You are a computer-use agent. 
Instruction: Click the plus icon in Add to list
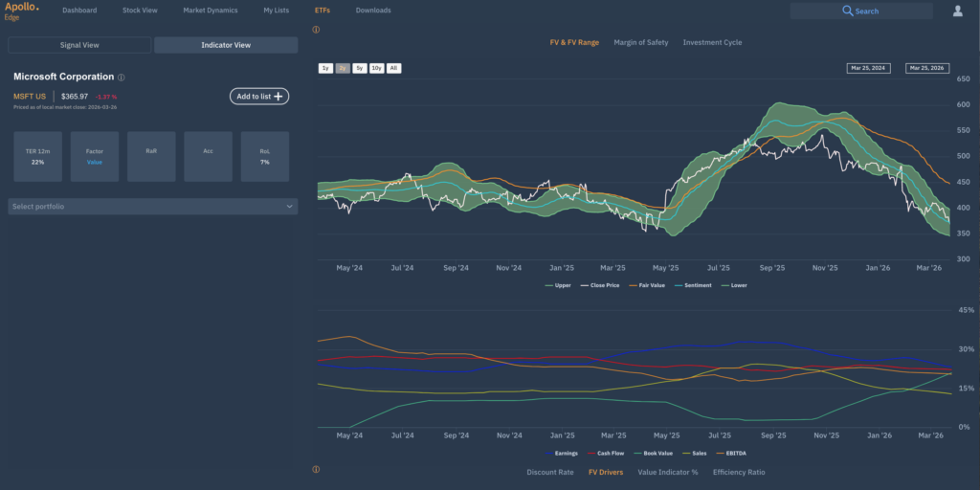(x=278, y=97)
